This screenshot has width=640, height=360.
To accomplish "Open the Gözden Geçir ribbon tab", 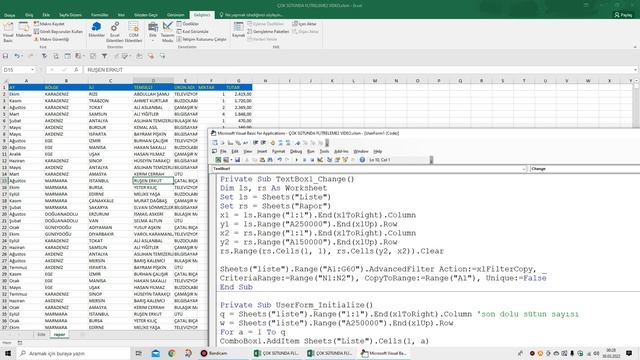I will click(146, 15).
